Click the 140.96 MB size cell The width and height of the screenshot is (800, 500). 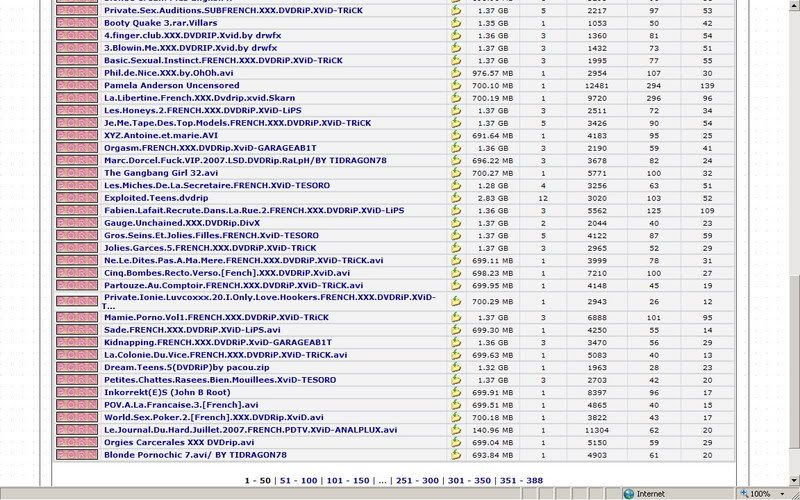point(493,430)
